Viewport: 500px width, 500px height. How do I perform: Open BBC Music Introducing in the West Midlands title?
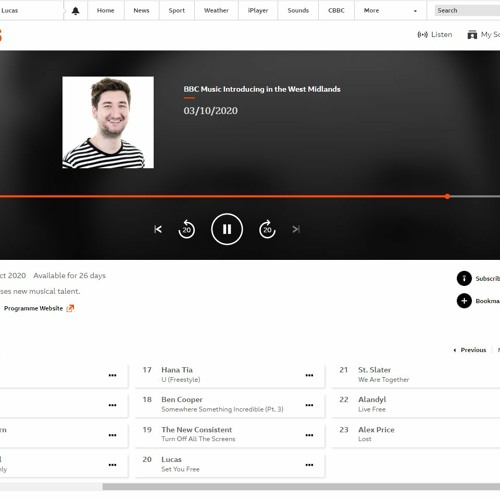(x=262, y=89)
